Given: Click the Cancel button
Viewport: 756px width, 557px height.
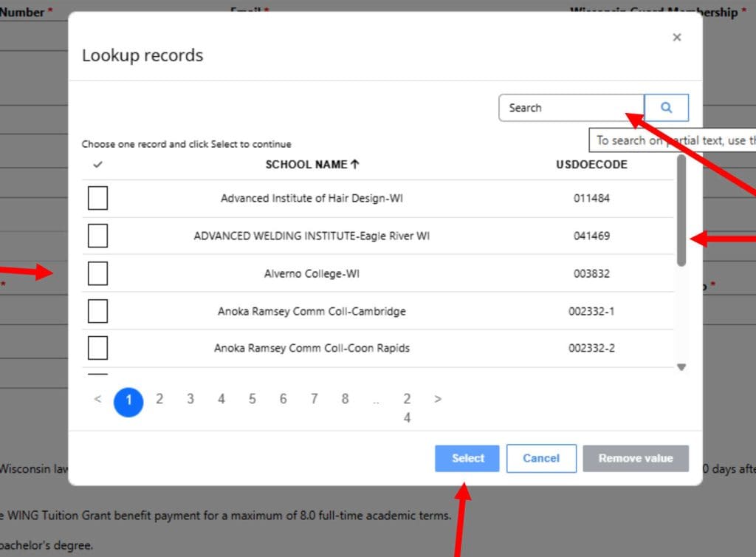Looking at the screenshot, I should (x=541, y=458).
